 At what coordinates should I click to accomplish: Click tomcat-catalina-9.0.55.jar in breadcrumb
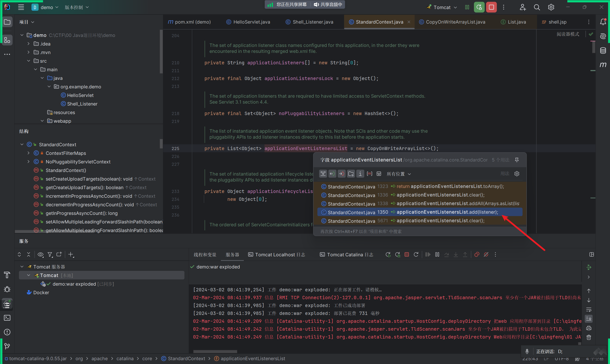pyautogui.click(x=36, y=359)
